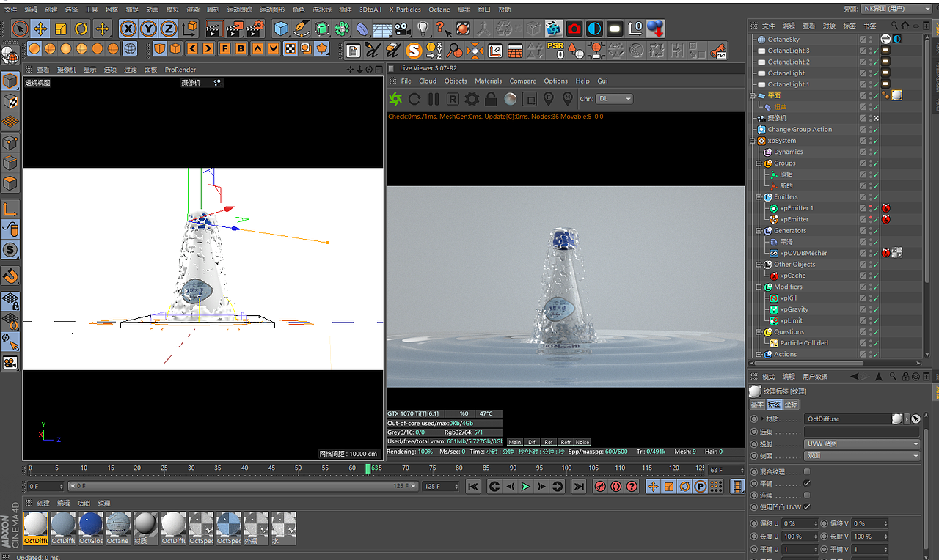The image size is (939, 560).
Task: Restart the Live Viewer render with refresh icon
Action: [414, 99]
